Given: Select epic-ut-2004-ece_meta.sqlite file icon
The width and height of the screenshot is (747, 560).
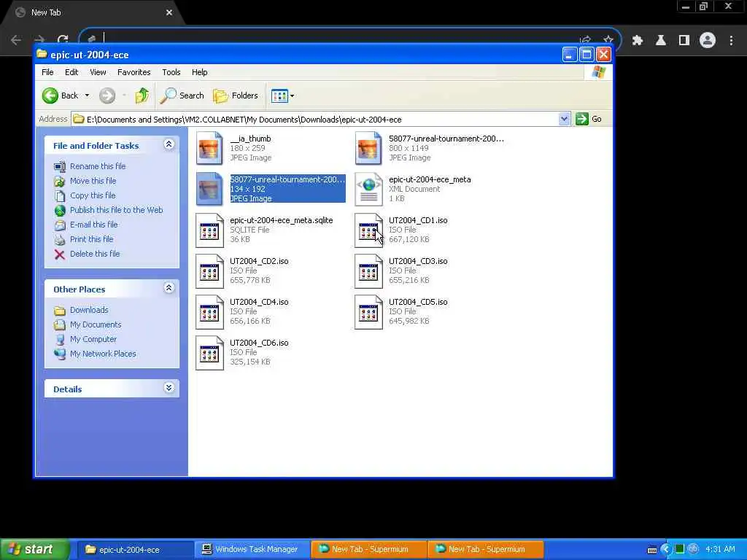Looking at the screenshot, I should point(209,230).
